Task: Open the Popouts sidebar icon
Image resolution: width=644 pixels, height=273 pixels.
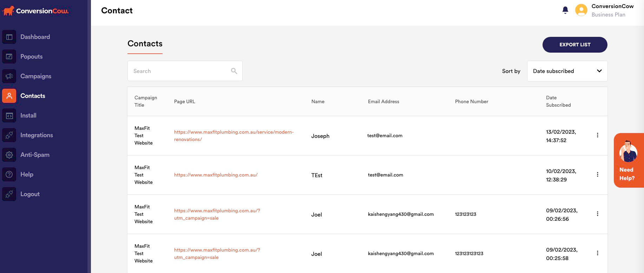Action: pos(9,56)
